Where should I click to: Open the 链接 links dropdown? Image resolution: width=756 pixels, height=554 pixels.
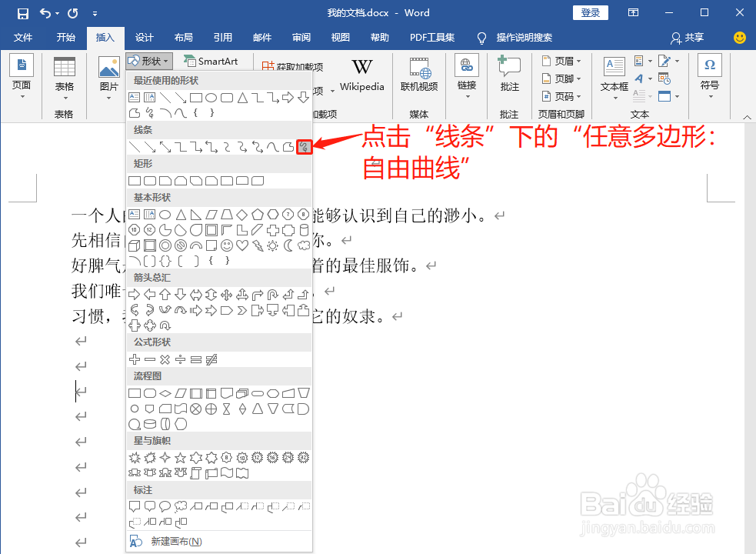click(x=467, y=77)
